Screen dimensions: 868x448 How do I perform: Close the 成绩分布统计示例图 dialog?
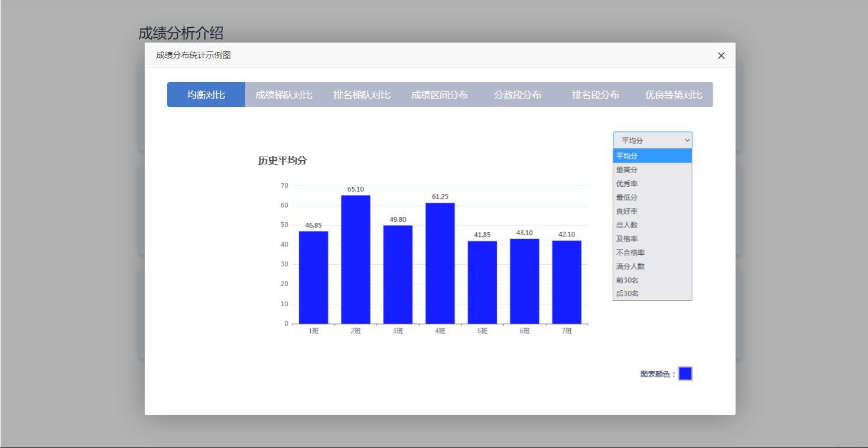pyautogui.click(x=721, y=56)
